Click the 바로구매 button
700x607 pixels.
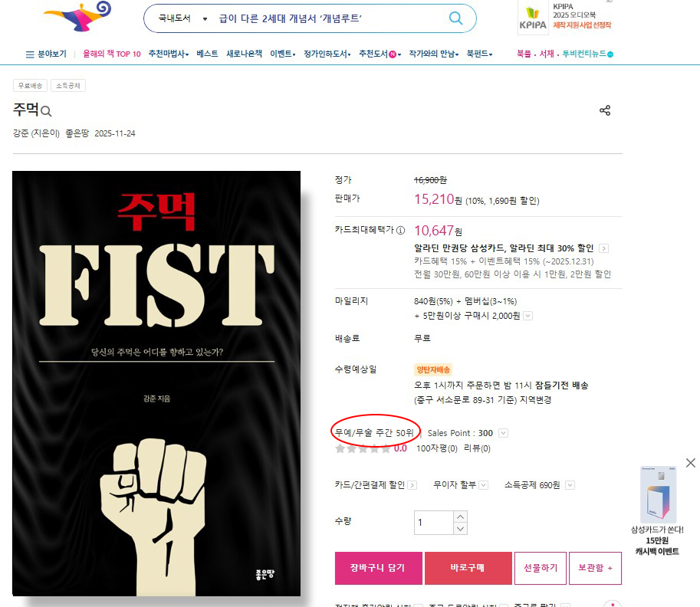click(468, 568)
